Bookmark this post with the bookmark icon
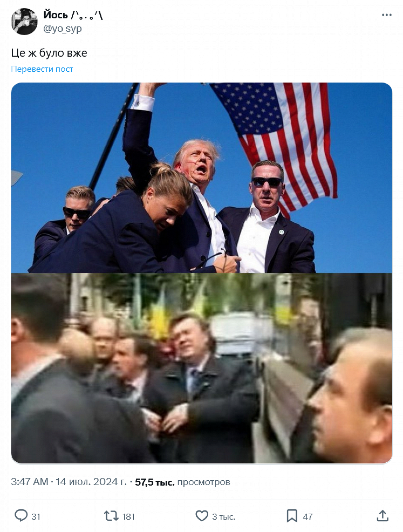Screen dimensions: 403x532 [x=292, y=516]
